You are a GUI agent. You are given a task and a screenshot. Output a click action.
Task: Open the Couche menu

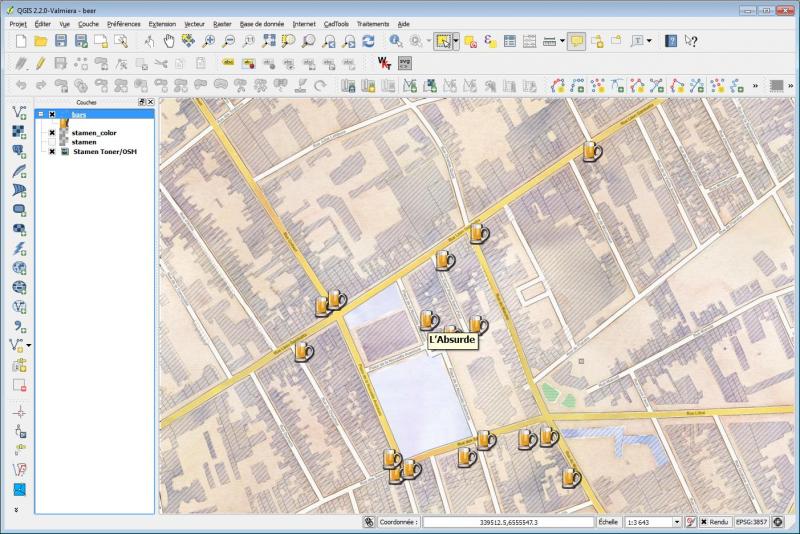click(x=88, y=23)
